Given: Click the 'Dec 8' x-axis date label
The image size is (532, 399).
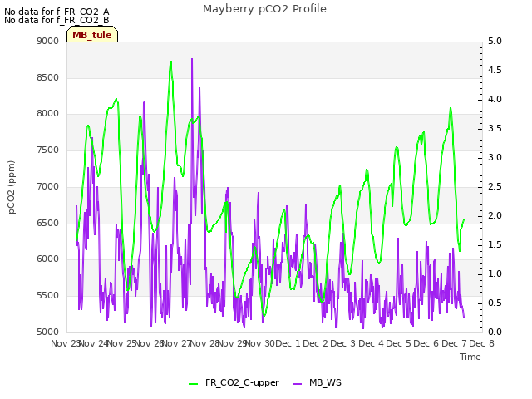Looking at the screenshot, I should [482, 343].
